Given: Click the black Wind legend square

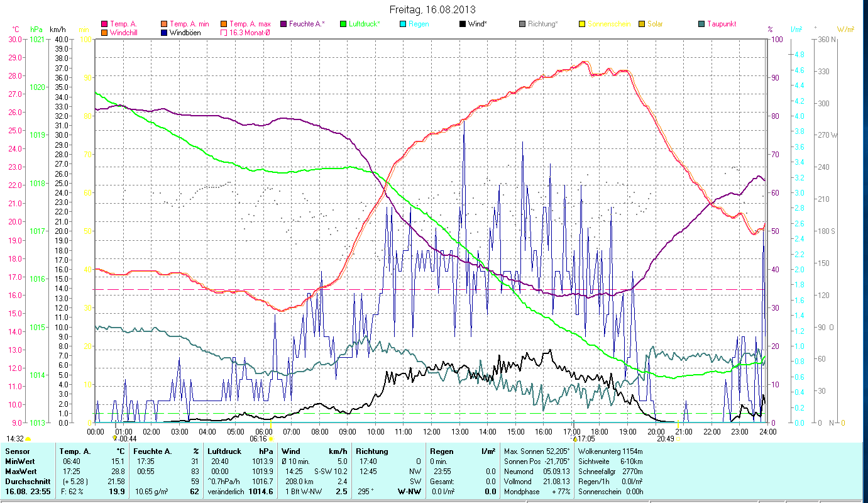Looking at the screenshot, I should 463,24.
